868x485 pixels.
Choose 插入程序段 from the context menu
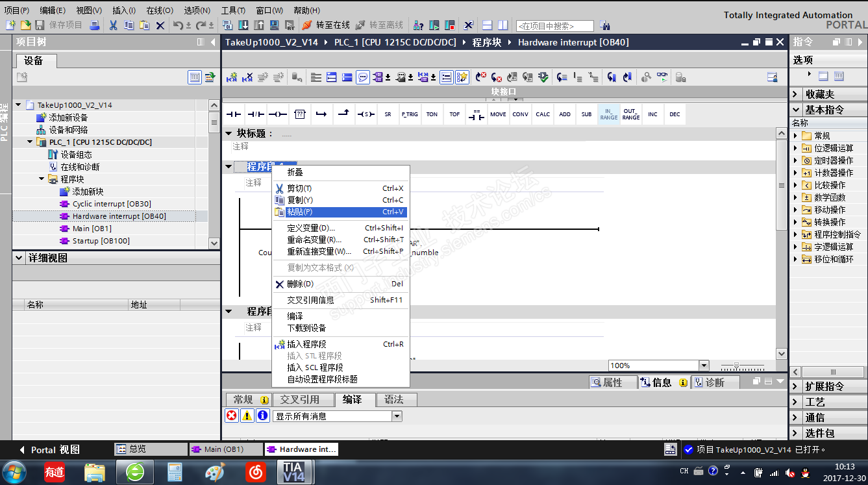340,344
